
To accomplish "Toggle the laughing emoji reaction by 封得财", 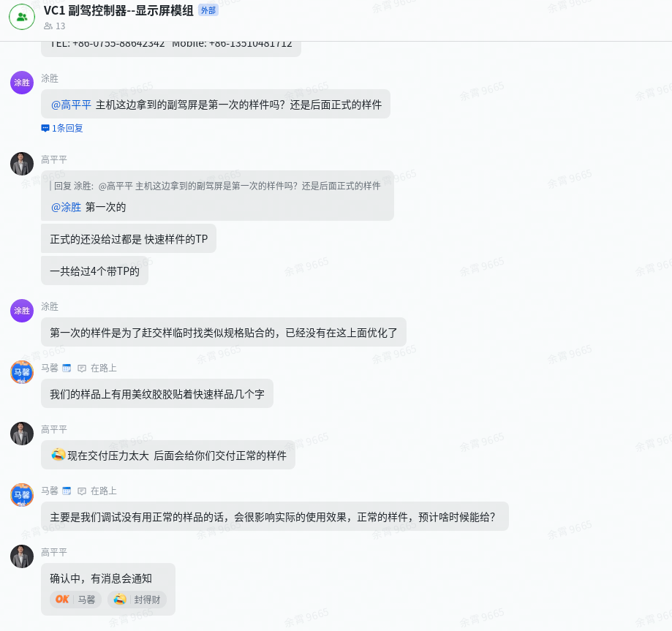I will coord(137,600).
